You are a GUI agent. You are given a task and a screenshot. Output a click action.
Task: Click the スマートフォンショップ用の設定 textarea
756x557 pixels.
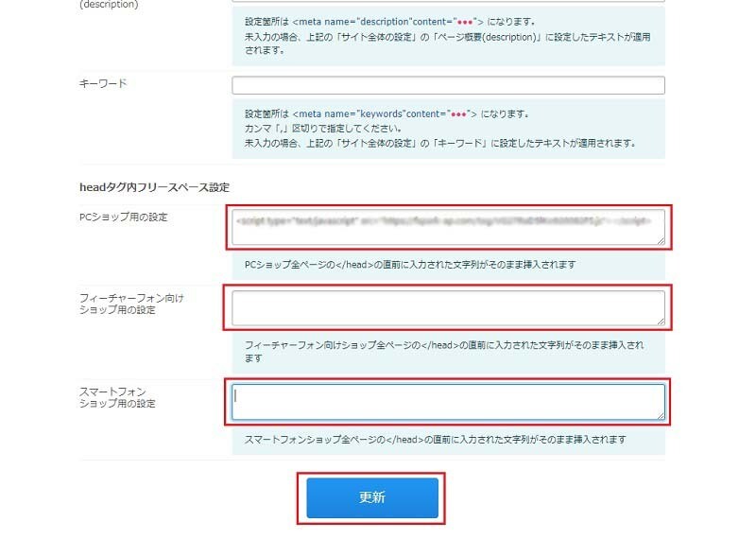[x=448, y=402]
